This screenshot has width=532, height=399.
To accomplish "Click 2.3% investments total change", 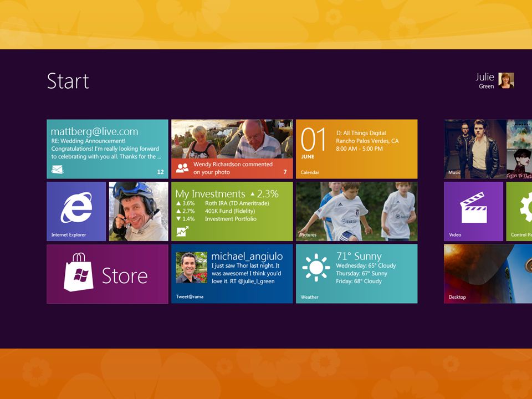I will (x=265, y=194).
